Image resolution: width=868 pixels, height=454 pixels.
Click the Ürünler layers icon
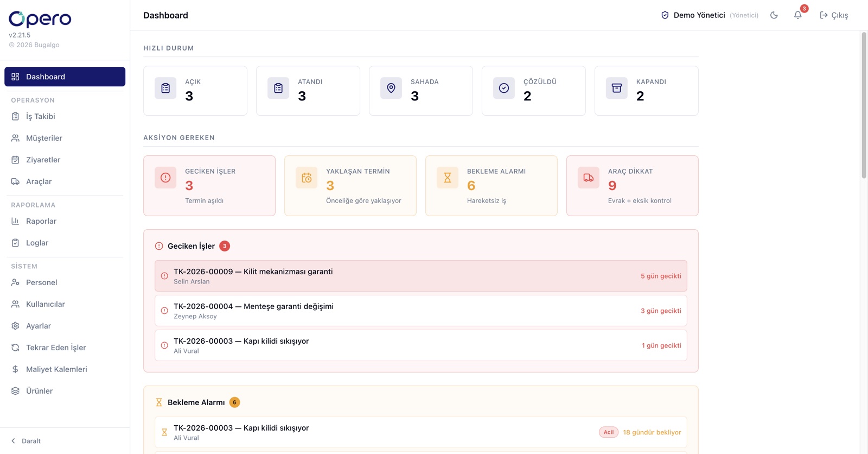[x=15, y=391]
